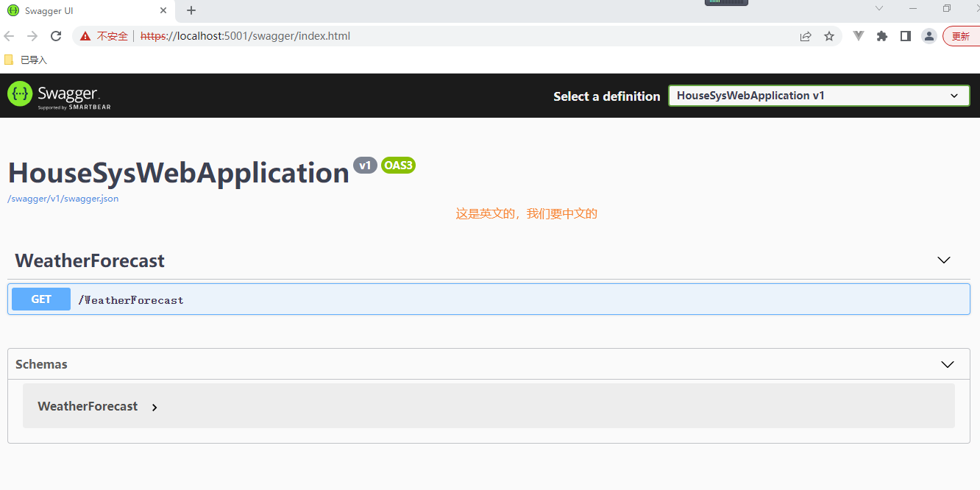Close the Swagger UI tab
Screen dimensions: 980x490
(163, 11)
